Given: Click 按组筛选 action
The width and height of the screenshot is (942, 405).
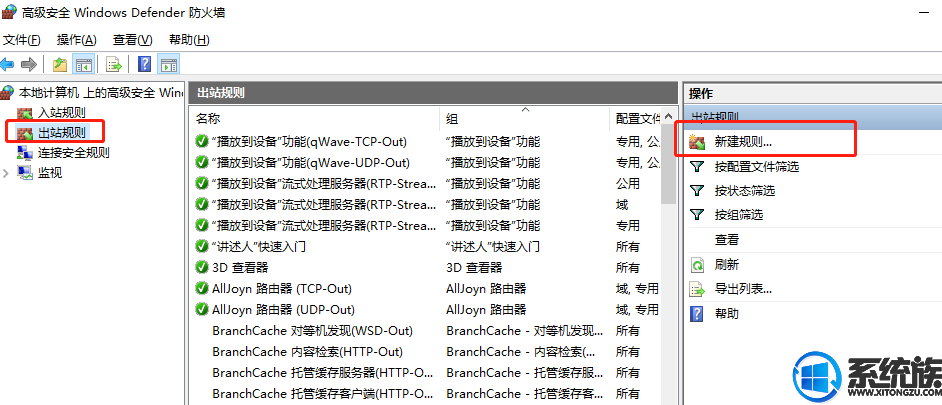Looking at the screenshot, I should [x=738, y=215].
